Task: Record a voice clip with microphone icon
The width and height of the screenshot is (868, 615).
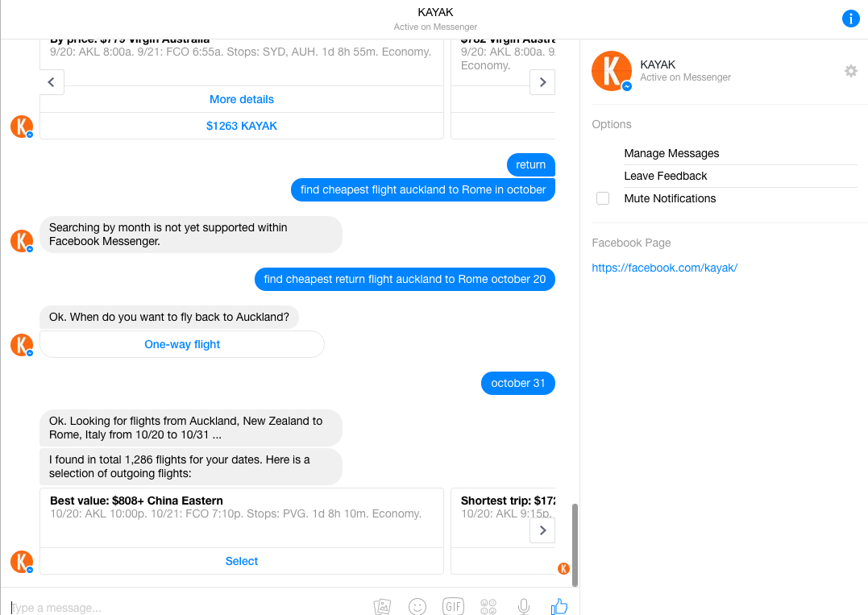Action: (524, 607)
